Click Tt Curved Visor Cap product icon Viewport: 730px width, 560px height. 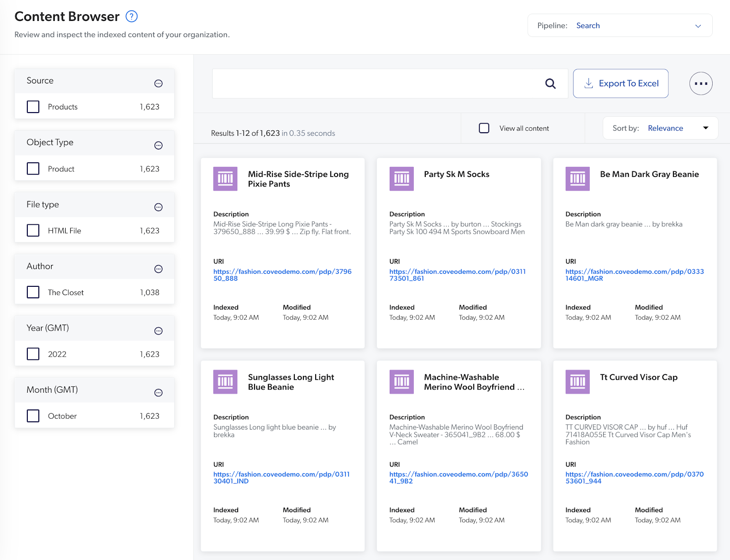[x=577, y=382]
